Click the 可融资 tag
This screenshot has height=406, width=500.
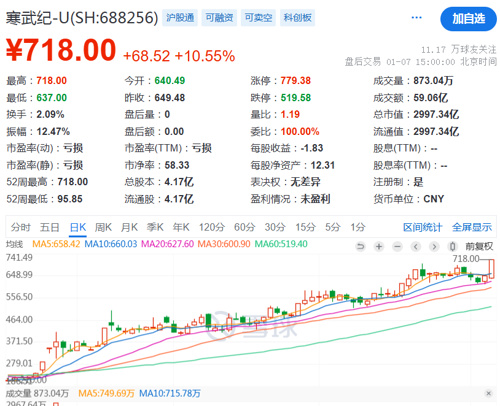(219, 18)
